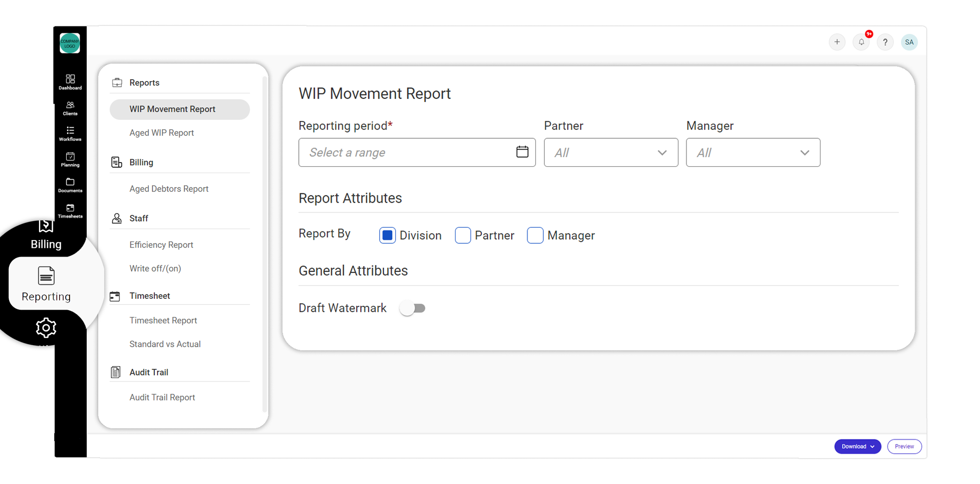
Task: Open the Efficiency Report menu item
Action: click(x=161, y=245)
